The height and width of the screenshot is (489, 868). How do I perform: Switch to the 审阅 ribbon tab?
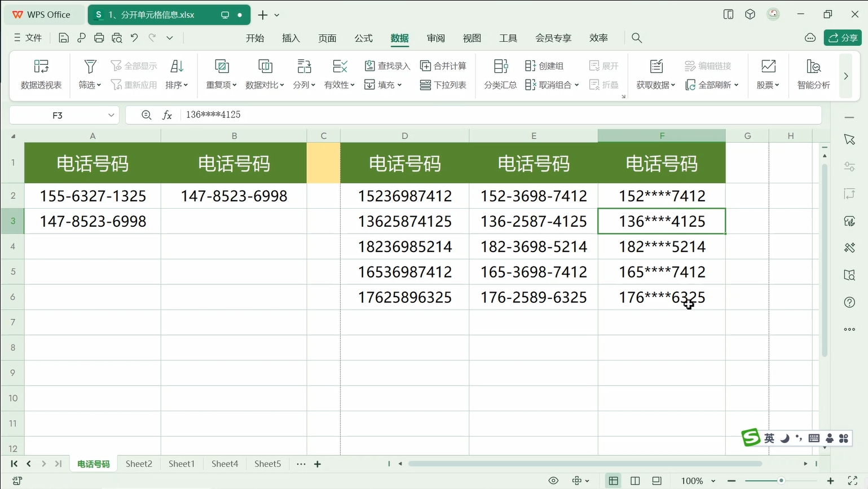(436, 38)
